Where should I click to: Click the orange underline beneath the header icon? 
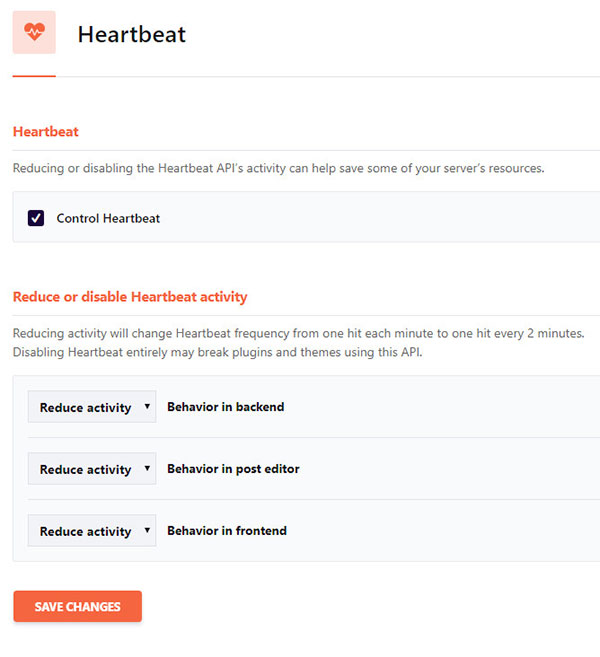click(34, 76)
